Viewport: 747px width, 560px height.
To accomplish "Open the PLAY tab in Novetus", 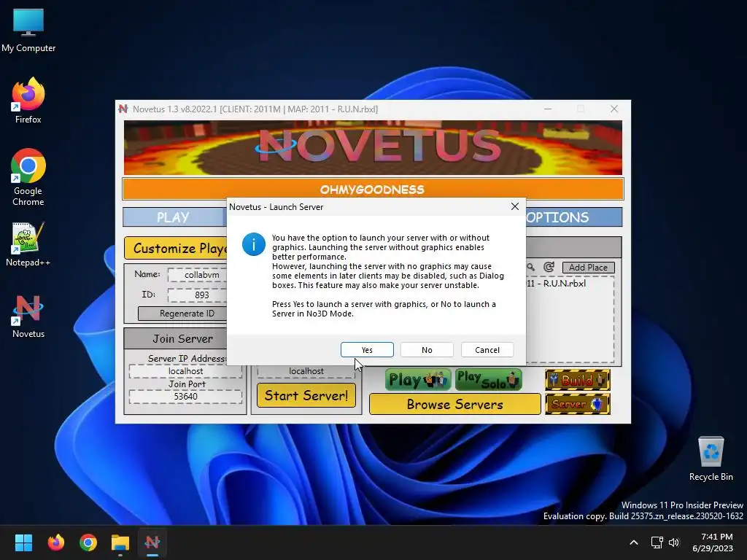I will (x=174, y=217).
